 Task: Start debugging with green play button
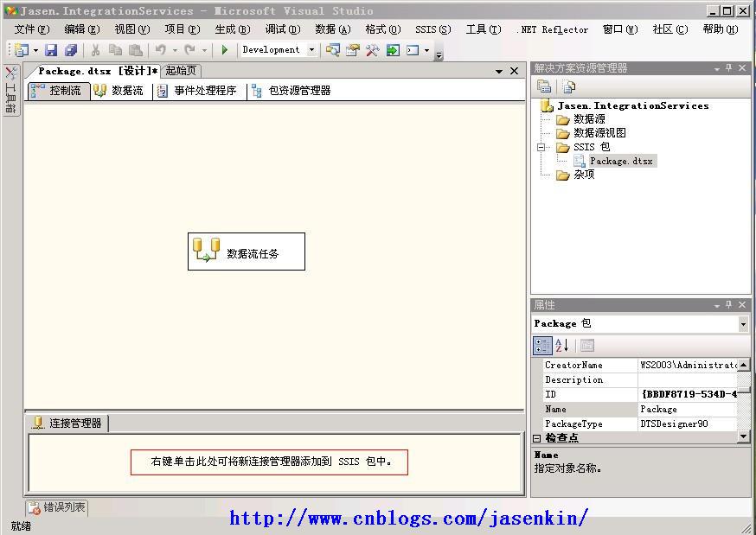click(224, 49)
